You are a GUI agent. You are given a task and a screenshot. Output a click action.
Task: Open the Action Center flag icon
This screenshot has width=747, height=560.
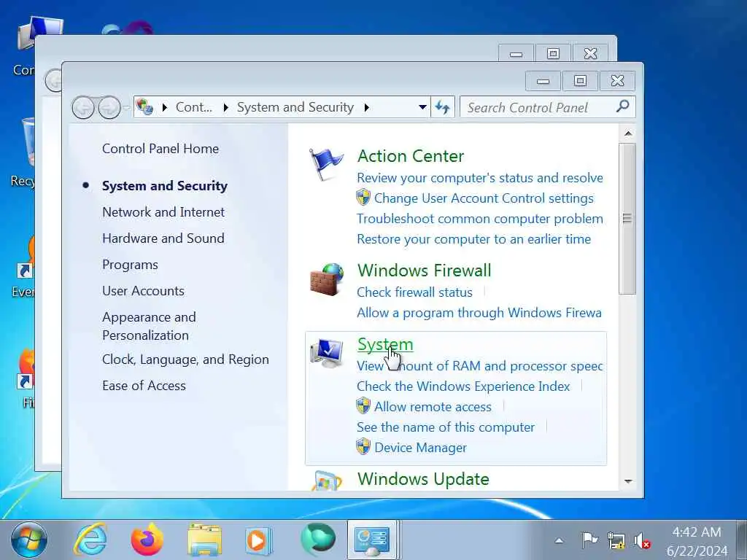(x=326, y=164)
